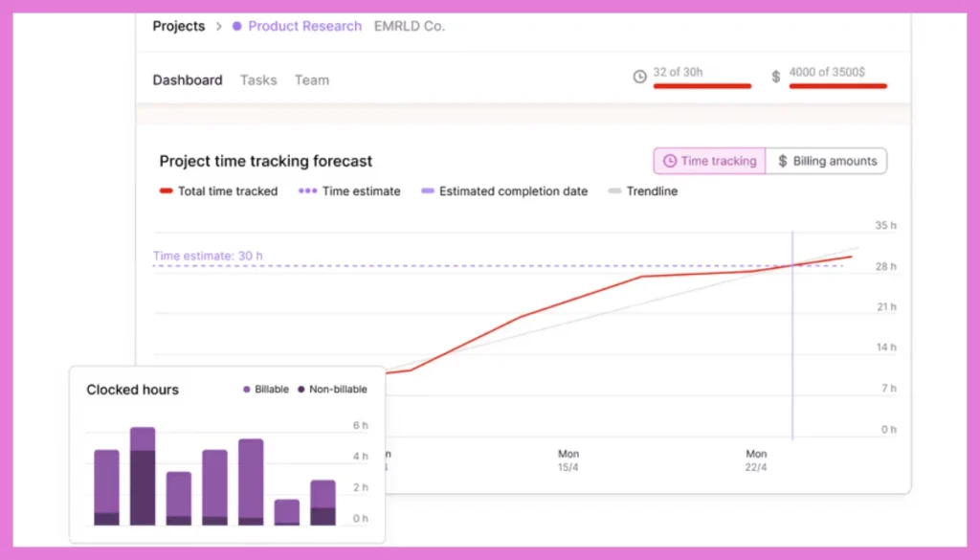This screenshot has height=560, width=980.
Task: Click the purple dot beside Product Research
Action: (x=237, y=26)
